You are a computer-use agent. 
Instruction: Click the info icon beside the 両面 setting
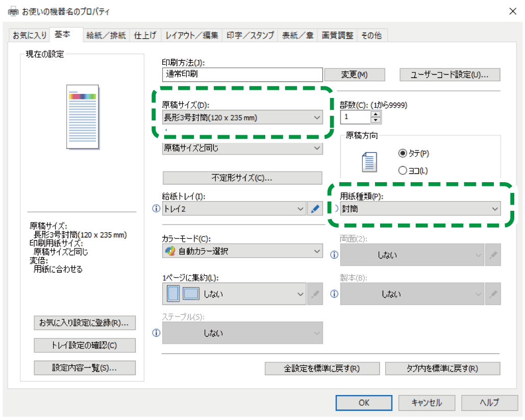pos(334,255)
